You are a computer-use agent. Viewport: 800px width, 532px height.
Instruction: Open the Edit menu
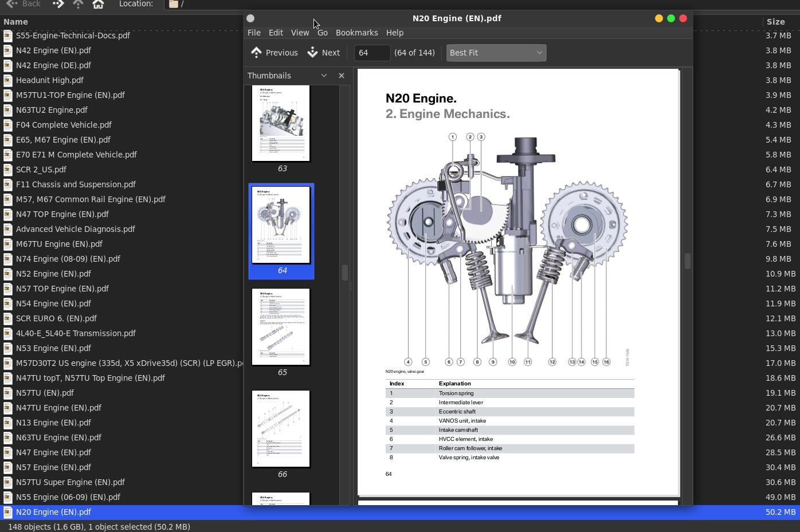pos(276,33)
